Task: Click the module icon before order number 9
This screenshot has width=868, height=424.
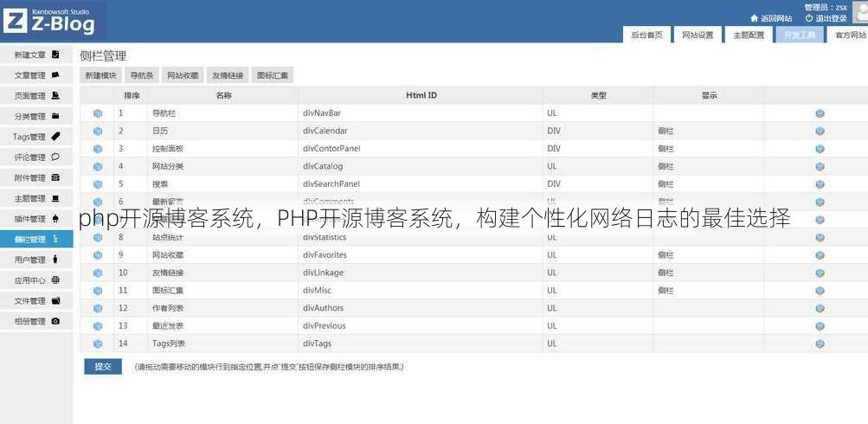Action: click(98, 255)
